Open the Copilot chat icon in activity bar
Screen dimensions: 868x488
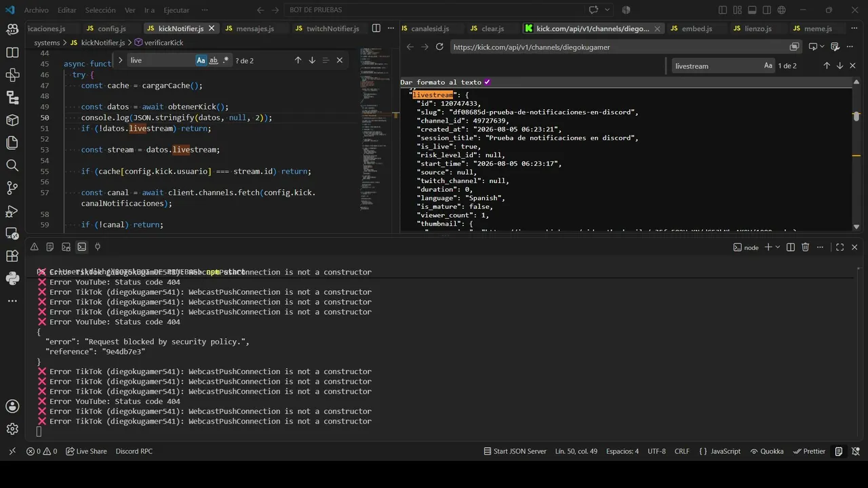click(x=12, y=30)
